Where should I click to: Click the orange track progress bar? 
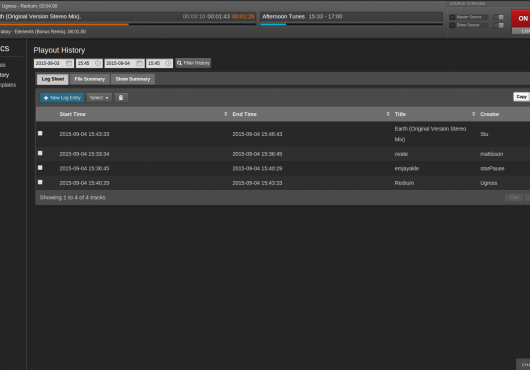click(64, 24)
